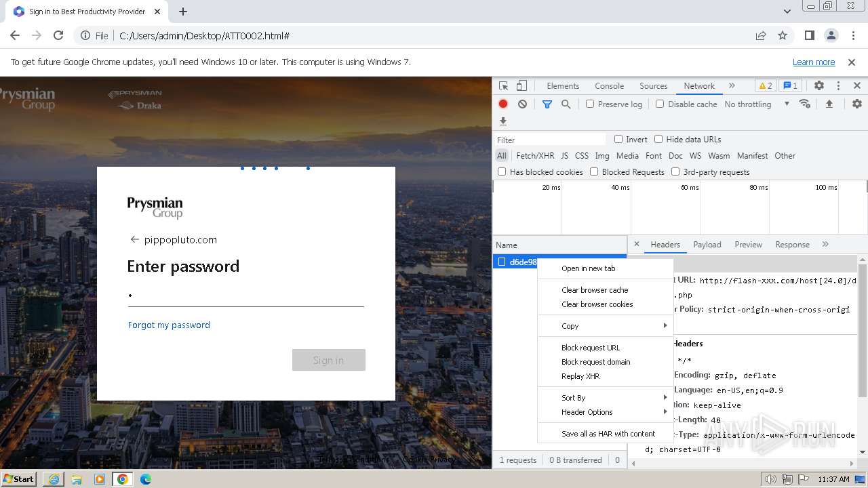Check Hide data URLs
The image size is (868, 488).
tap(658, 139)
